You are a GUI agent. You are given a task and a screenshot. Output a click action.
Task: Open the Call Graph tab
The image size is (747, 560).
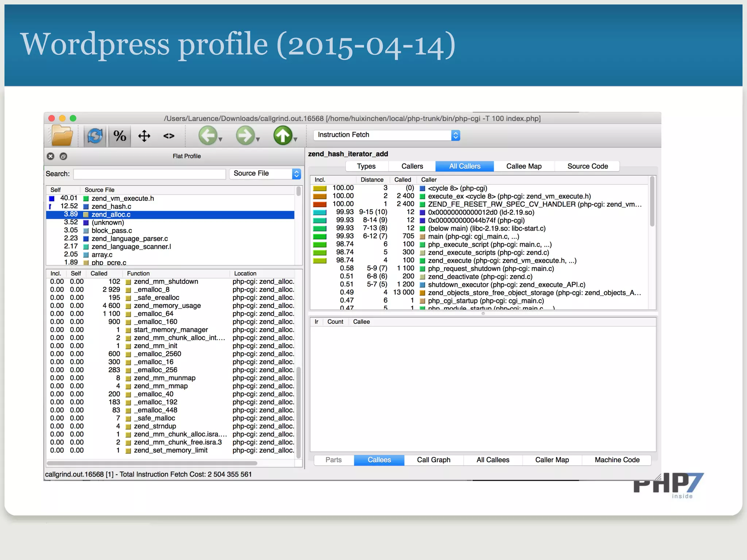[x=434, y=460]
